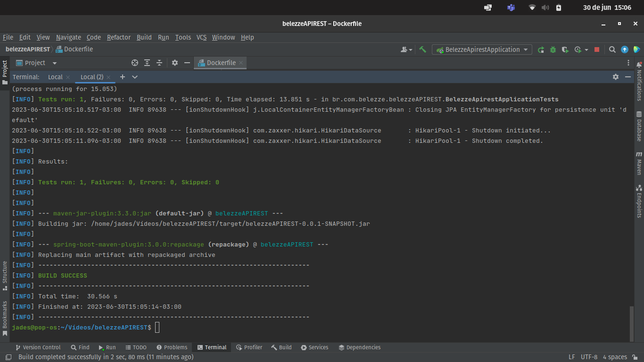Open the Profiler tool window
The height and width of the screenshot is (362, 644).
[x=249, y=347]
